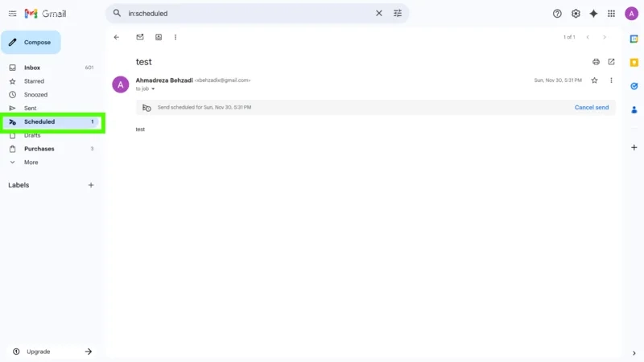Select the Drafts folder
This screenshot has height=362, width=644.
[x=32, y=135]
